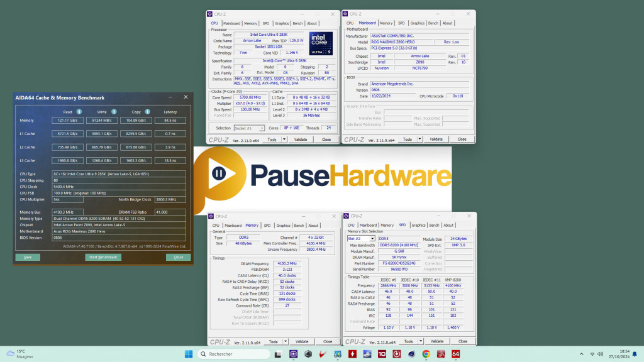Image resolution: width=644 pixels, height=362 pixels.
Task: Click the dark hexagon taskbar icon
Action: coord(308,354)
